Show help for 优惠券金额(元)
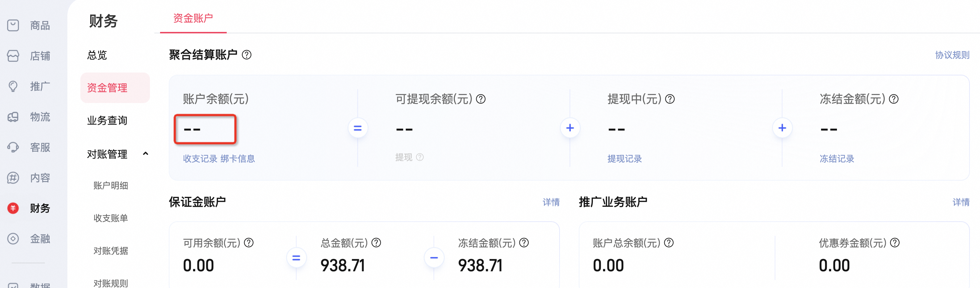 coord(895,243)
